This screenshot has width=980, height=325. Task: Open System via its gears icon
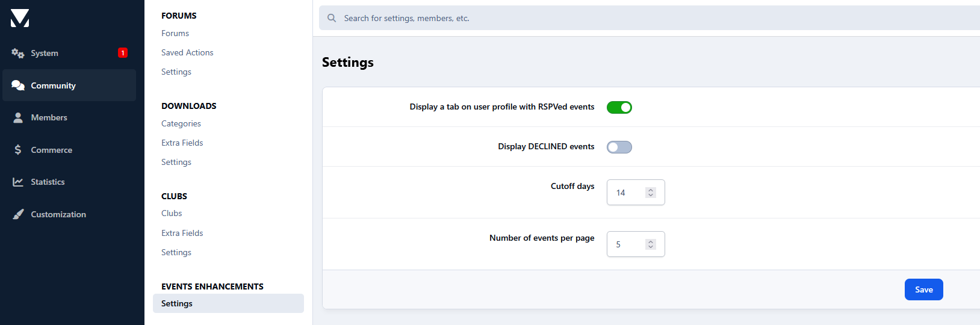point(18,53)
